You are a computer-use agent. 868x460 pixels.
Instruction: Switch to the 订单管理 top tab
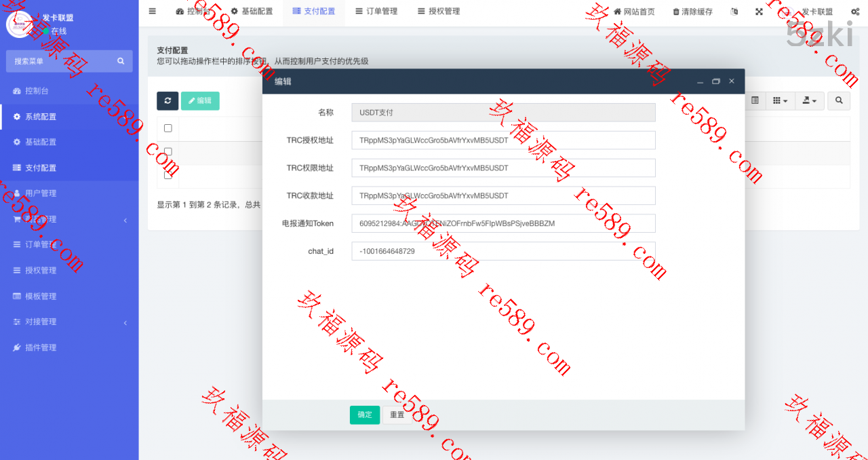[376, 12]
